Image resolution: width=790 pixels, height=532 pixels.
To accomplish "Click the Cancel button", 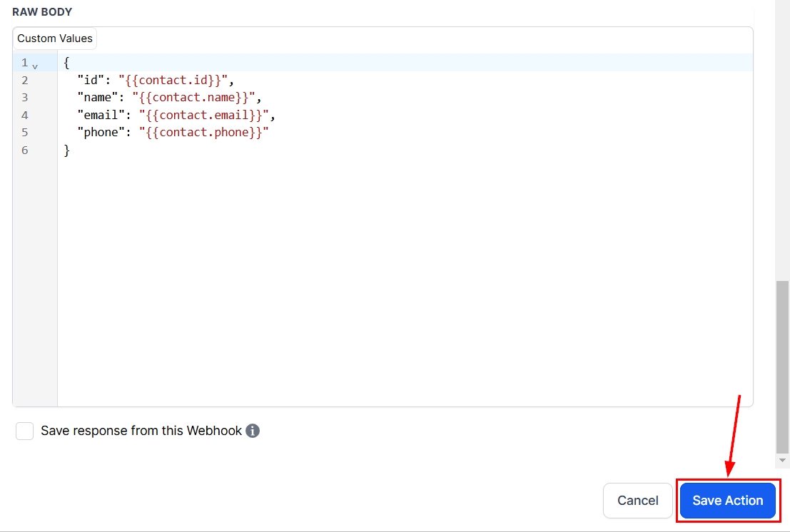I will tap(637, 501).
